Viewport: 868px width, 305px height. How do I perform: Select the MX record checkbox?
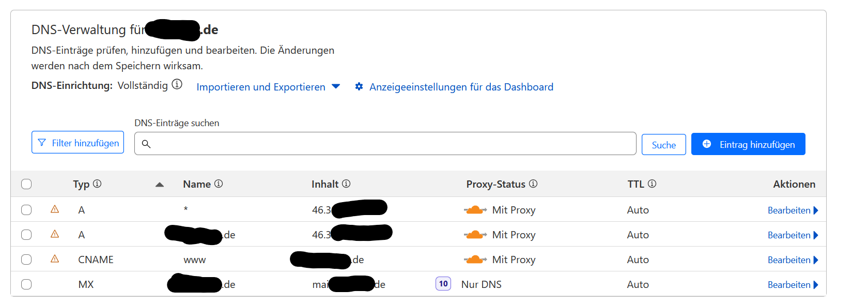[26, 284]
